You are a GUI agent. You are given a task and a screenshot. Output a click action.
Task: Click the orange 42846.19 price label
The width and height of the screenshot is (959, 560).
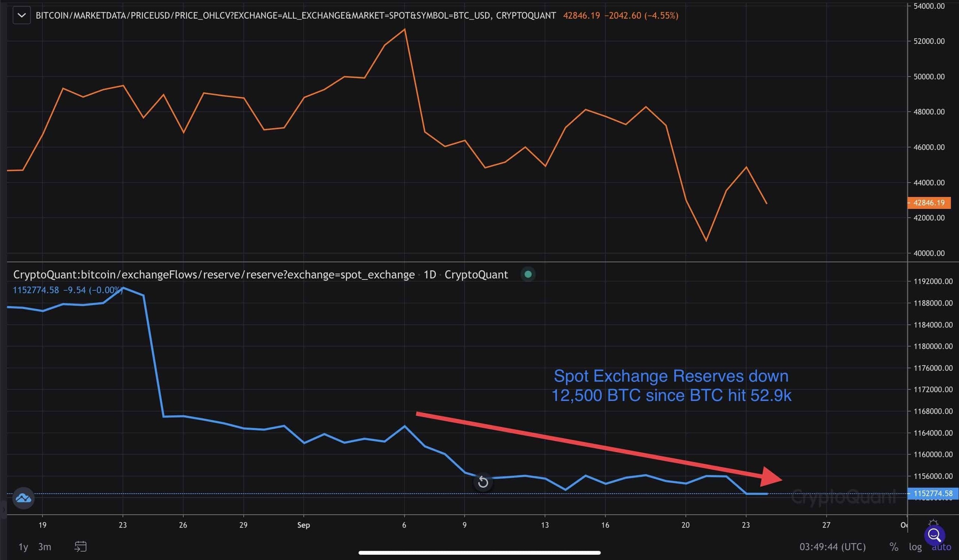coord(929,203)
